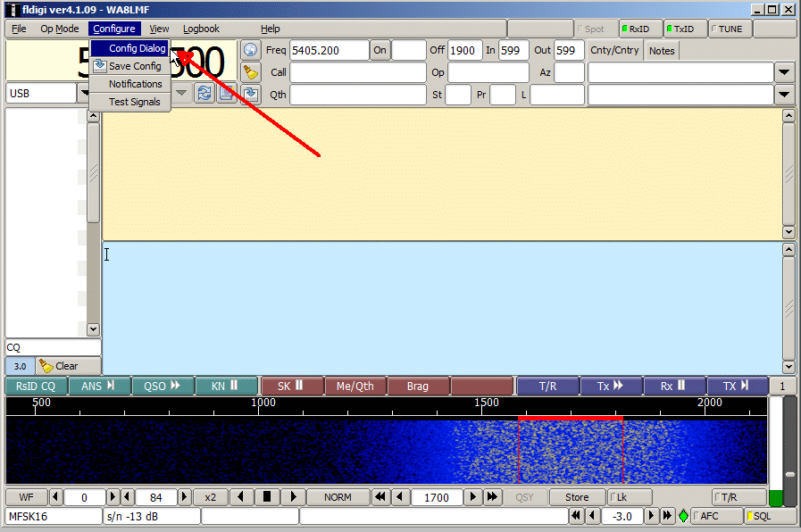Click the SK macro button
The image size is (801, 532).
292,386
